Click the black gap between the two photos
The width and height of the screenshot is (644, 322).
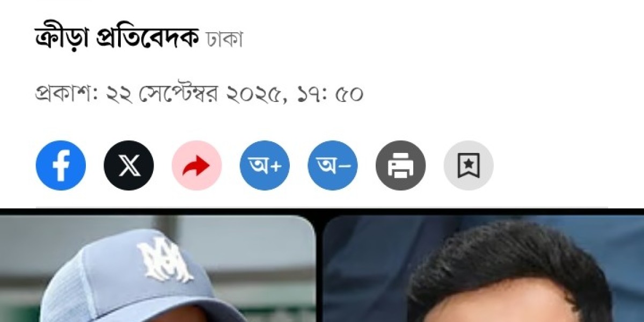coord(319,268)
